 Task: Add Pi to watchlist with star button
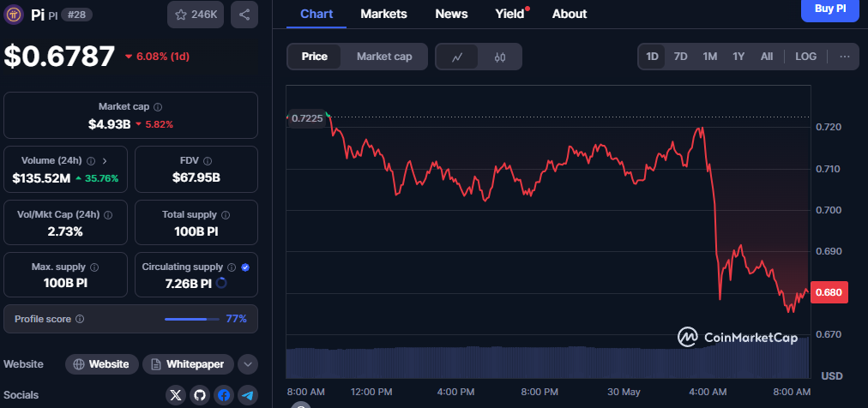tap(196, 15)
